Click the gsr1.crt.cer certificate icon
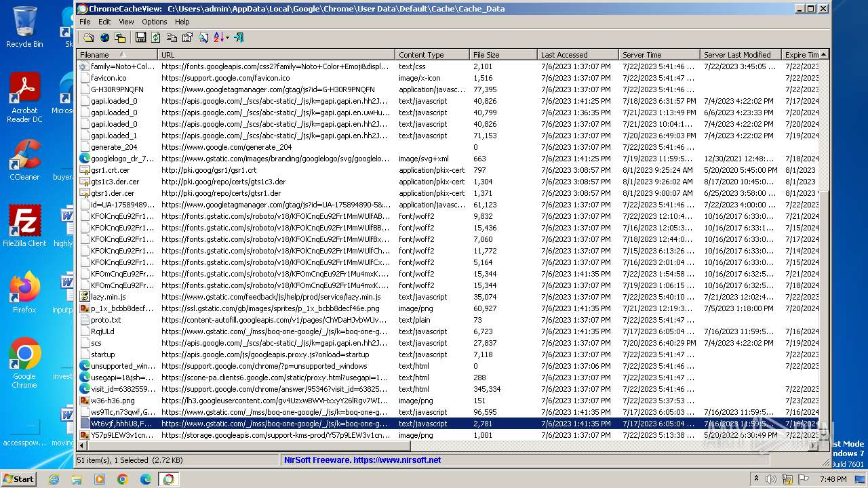 (x=85, y=170)
